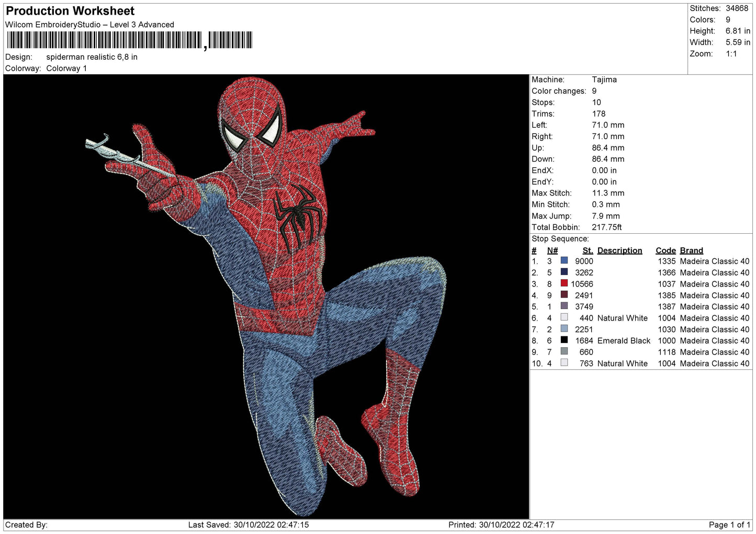Click the 'Created By:' footer label

click(x=26, y=525)
